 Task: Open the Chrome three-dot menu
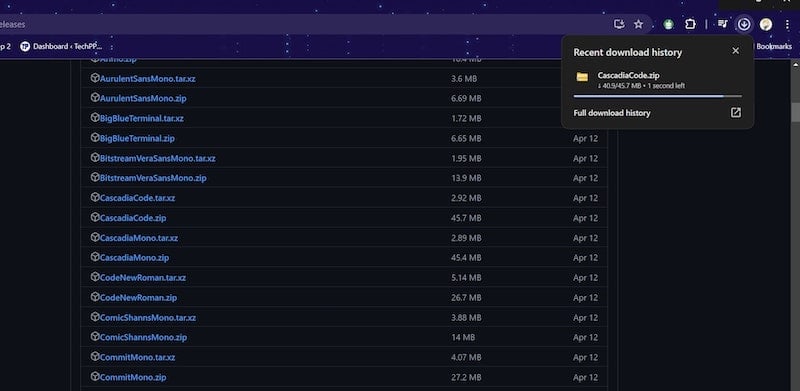click(x=787, y=24)
